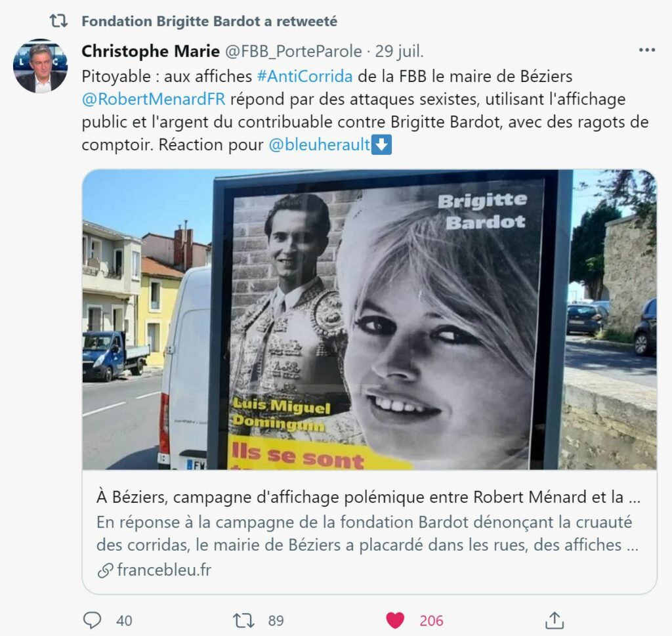This screenshot has height=636, width=672.
Task: Unlike the tweet via red heart icon
Action: tap(394, 620)
